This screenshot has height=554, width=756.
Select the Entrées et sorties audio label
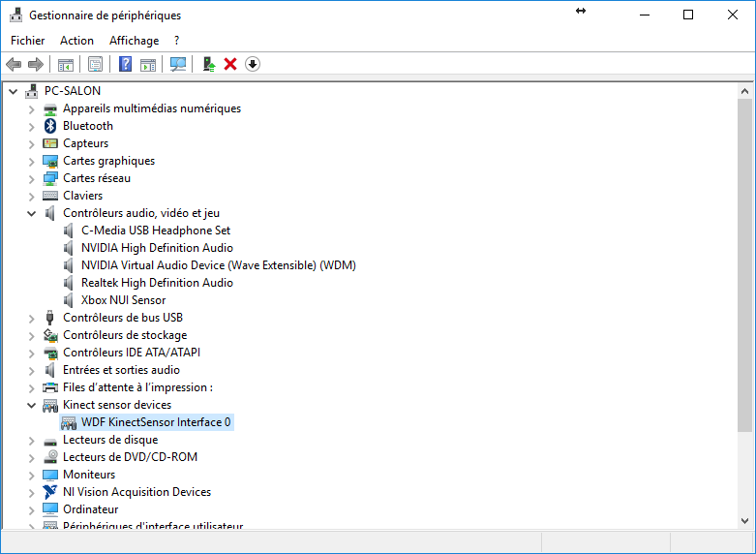[x=122, y=370]
